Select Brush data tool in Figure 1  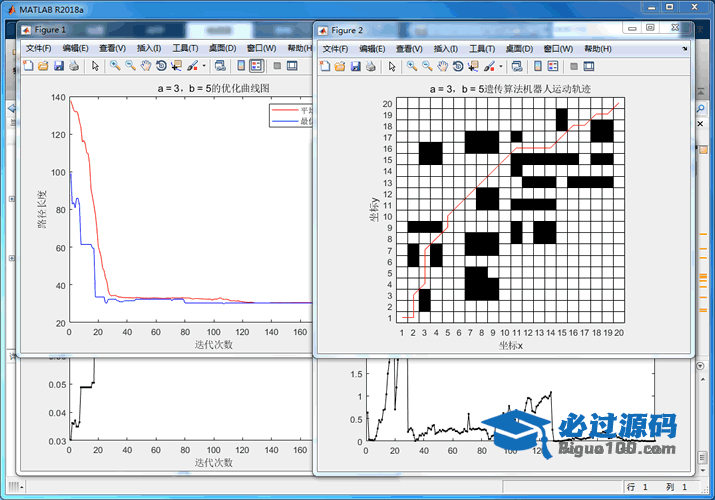pyautogui.click(x=193, y=66)
